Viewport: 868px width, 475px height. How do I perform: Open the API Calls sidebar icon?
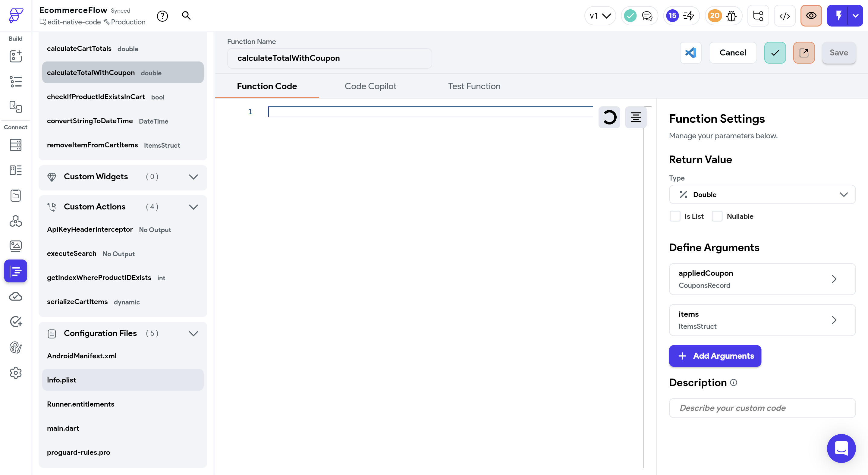[15, 221]
